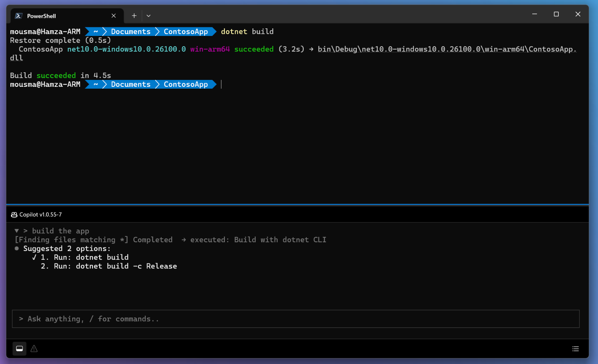Screen dimensions: 598x364
Task: Click ContosoApp segment in the latest prompt
Action: click(x=186, y=84)
